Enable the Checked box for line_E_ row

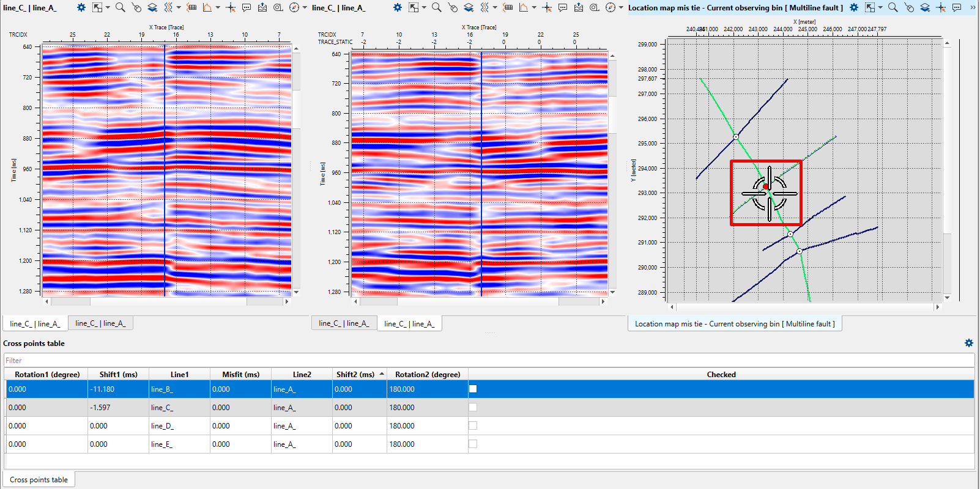pos(473,444)
